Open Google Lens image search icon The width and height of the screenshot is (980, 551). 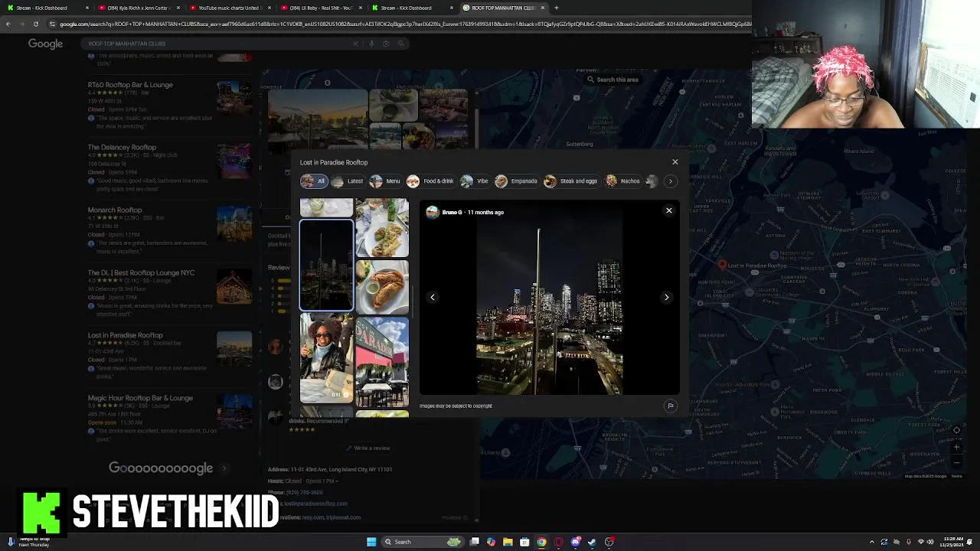[386, 44]
